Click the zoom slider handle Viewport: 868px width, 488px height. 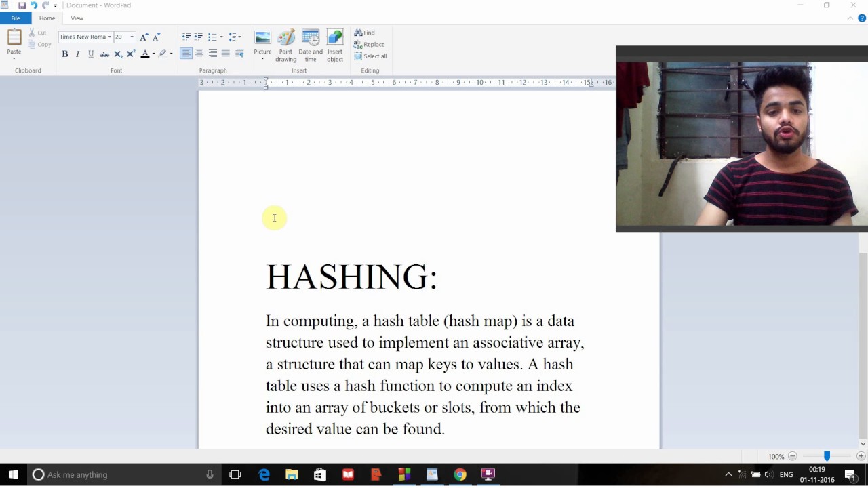tap(827, 456)
